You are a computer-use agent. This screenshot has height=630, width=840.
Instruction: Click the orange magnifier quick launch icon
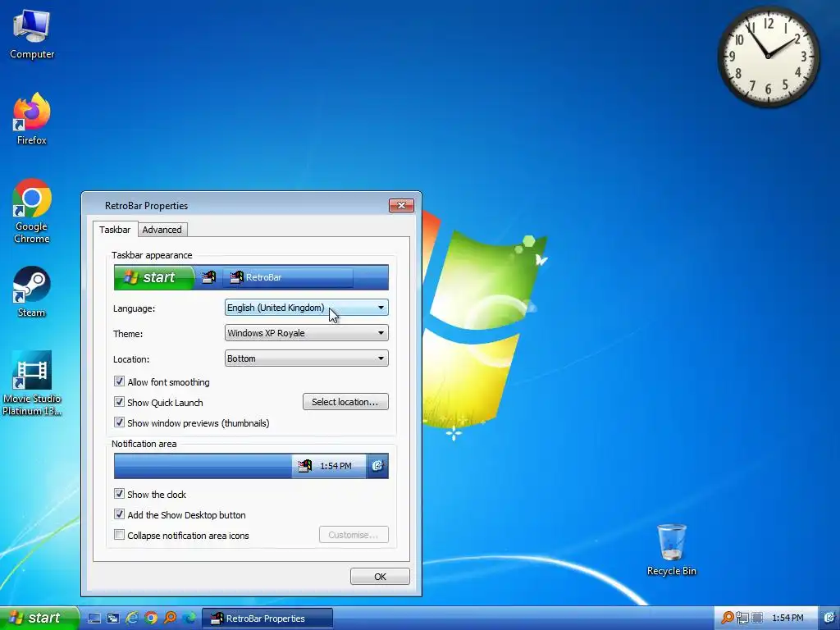tap(171, 619)
